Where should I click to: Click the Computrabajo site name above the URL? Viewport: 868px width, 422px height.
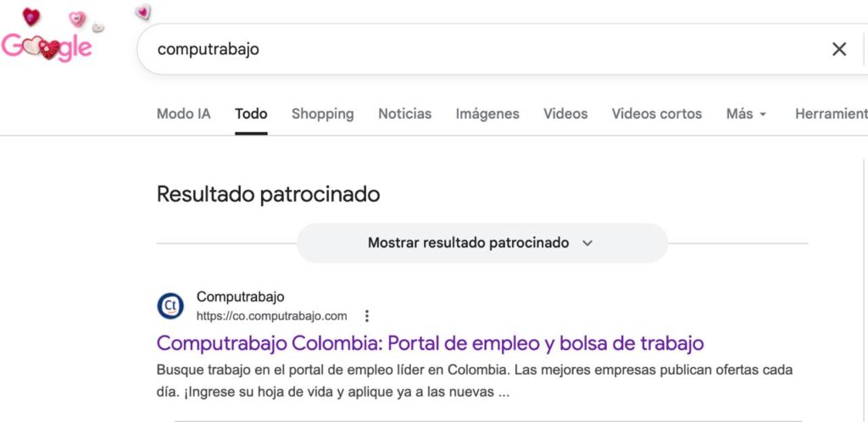pyautogui.click(x=240, y=297)
